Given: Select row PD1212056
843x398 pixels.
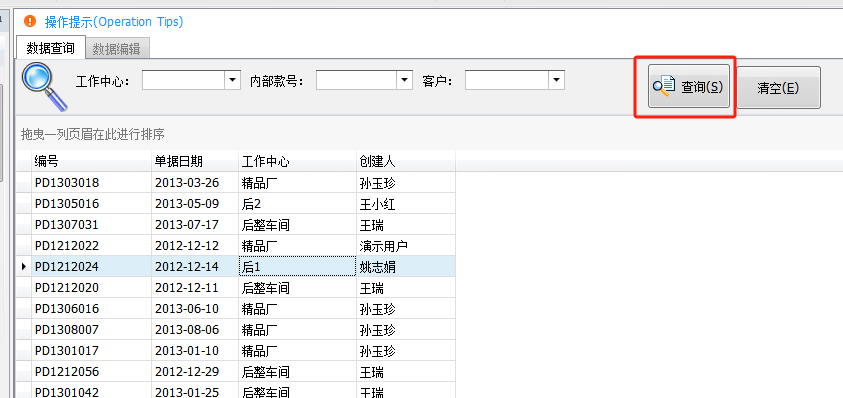Looking at the screenshot, I should pyautogui.click(x=235, y=372).
